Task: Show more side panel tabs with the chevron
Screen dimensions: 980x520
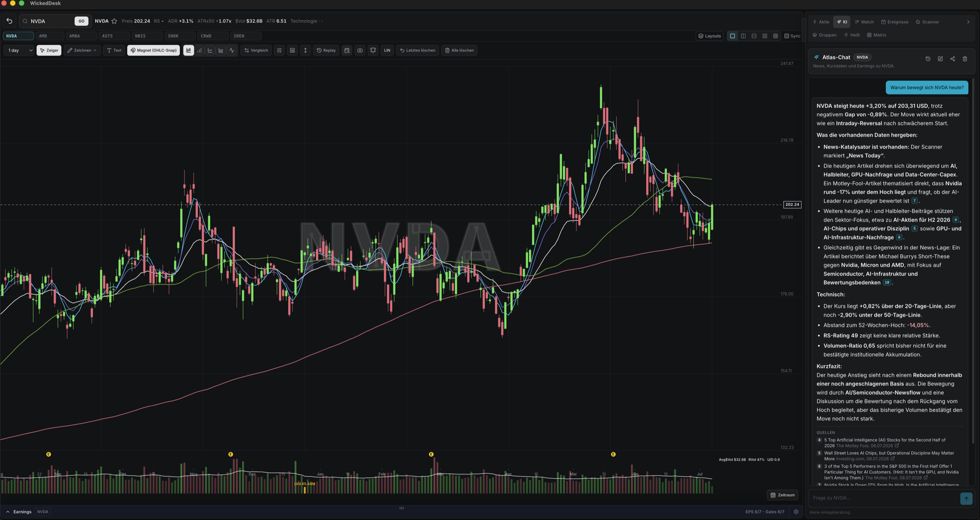Action: pos(968,22)
